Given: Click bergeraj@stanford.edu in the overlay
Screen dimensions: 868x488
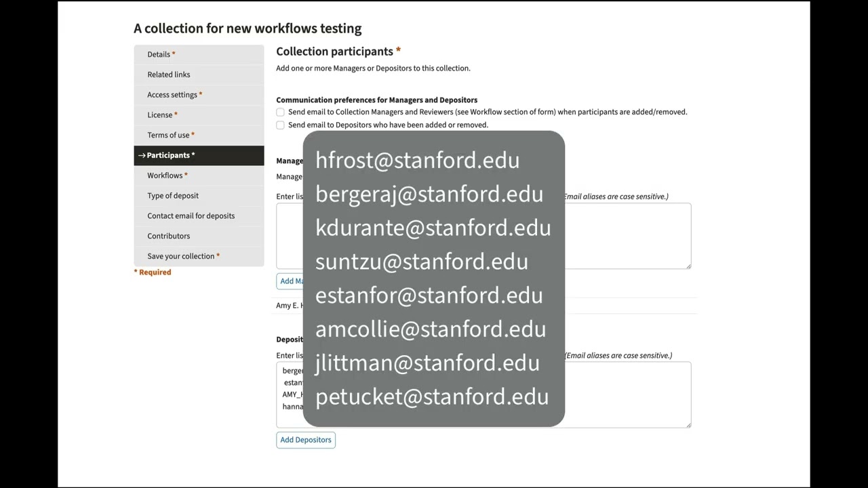Looking at the screenshot, I should pos(429,194).
